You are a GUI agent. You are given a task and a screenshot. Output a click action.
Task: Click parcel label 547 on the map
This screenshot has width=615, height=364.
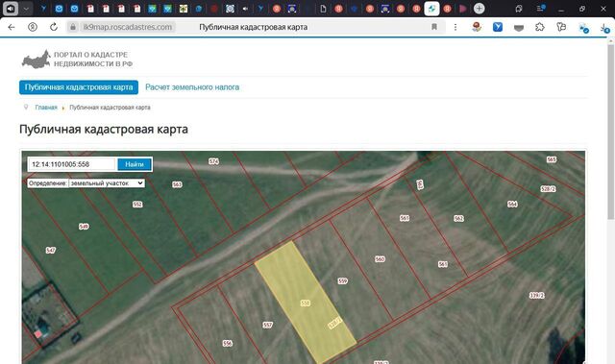[51, 250]
